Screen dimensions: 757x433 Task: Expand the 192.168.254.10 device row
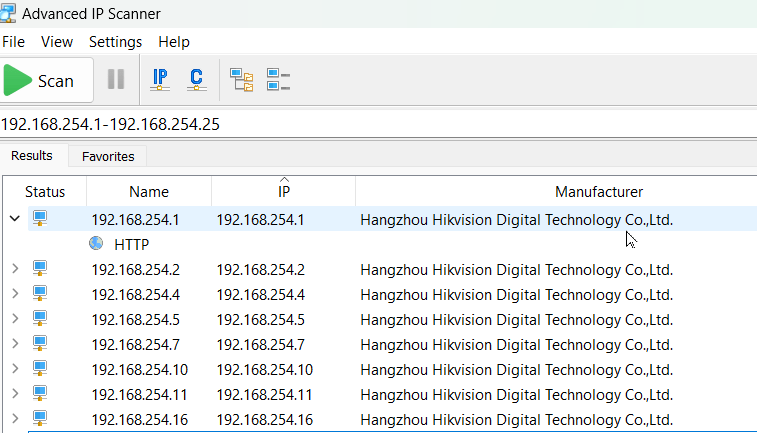tap(14, 369)
